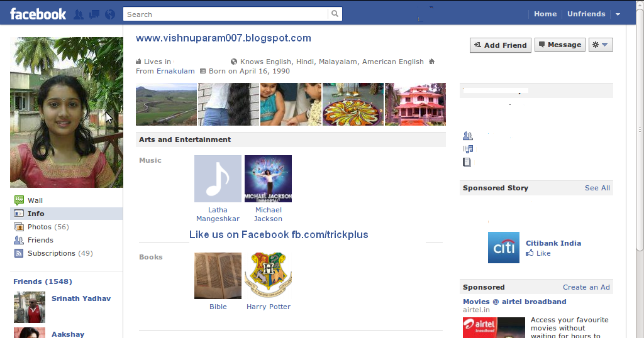Viewport: 644px width, 338px height.
Task: Click the Subscriptions feed icon
Action: point(19,253)
